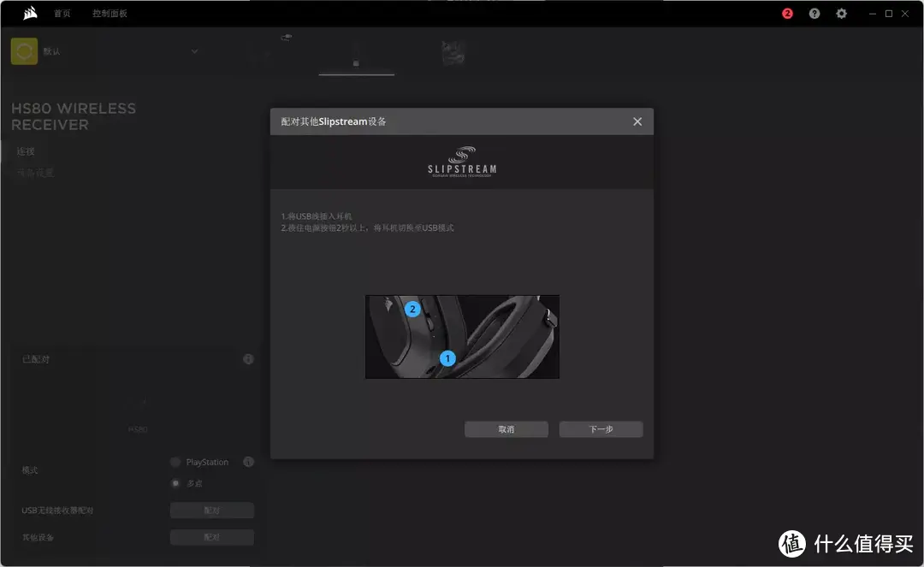Click the USB无线接收器配对 label
This screenshot has width=924, height=567.
[x=58, y=511]
